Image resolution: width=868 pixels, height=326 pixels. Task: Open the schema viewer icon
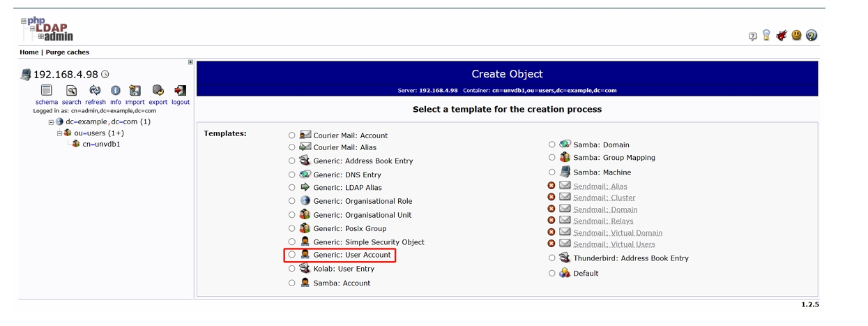point(47,91)
